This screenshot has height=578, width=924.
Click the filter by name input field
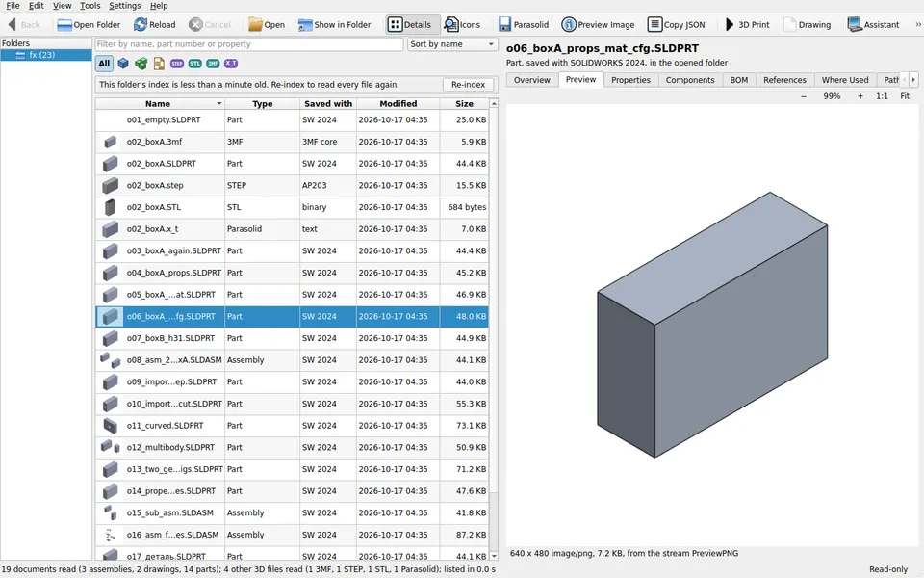(x=248, y=44)
